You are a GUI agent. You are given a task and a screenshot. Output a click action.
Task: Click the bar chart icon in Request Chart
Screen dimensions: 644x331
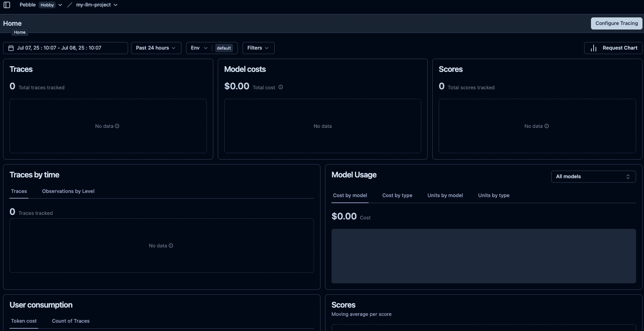(x=594, y=48)
